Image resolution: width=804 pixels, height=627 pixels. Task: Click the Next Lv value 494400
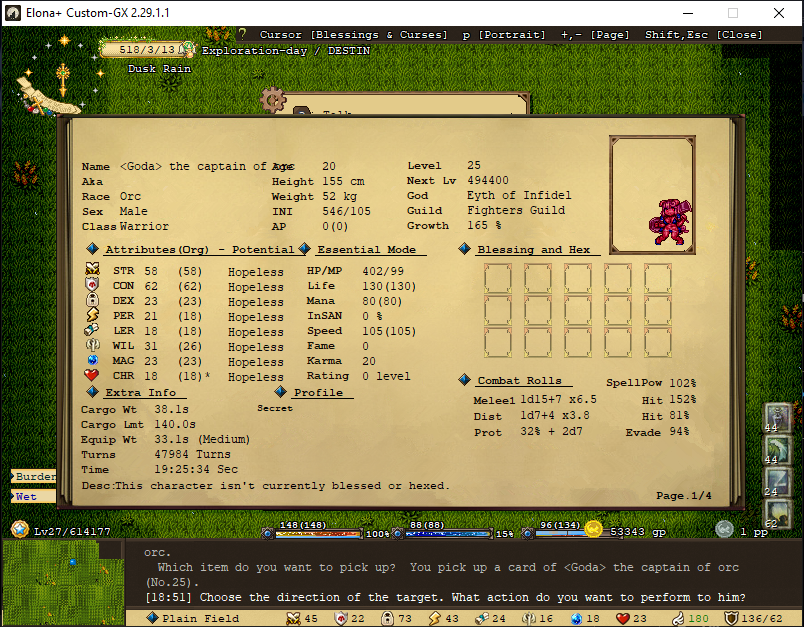click(488, 180)
